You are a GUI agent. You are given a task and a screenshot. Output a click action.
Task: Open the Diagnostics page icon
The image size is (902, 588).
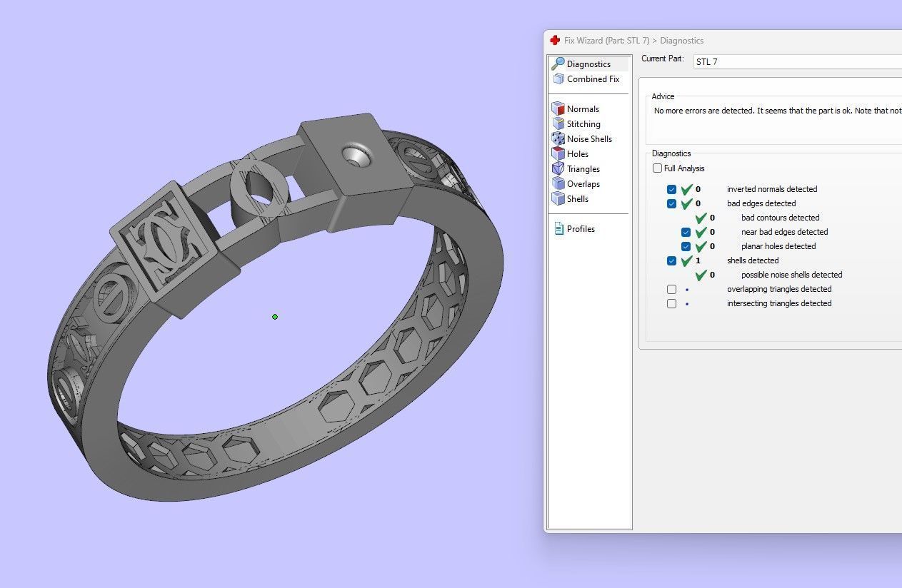(x=558, y=64)
